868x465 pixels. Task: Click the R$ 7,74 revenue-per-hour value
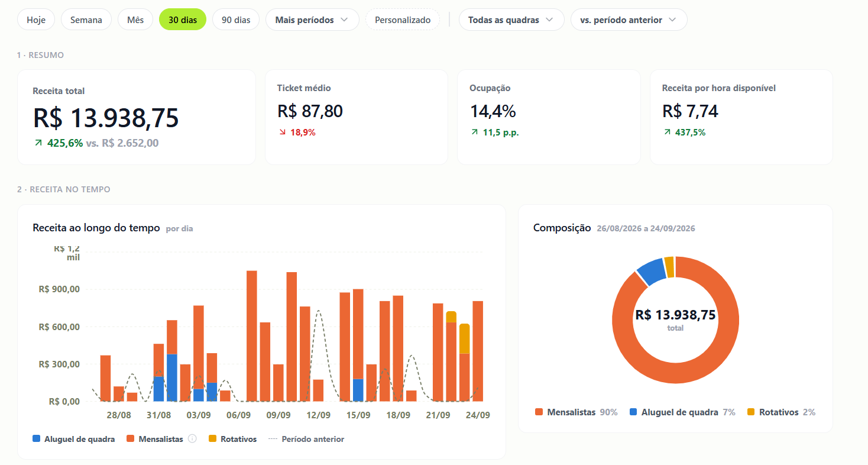690,111
